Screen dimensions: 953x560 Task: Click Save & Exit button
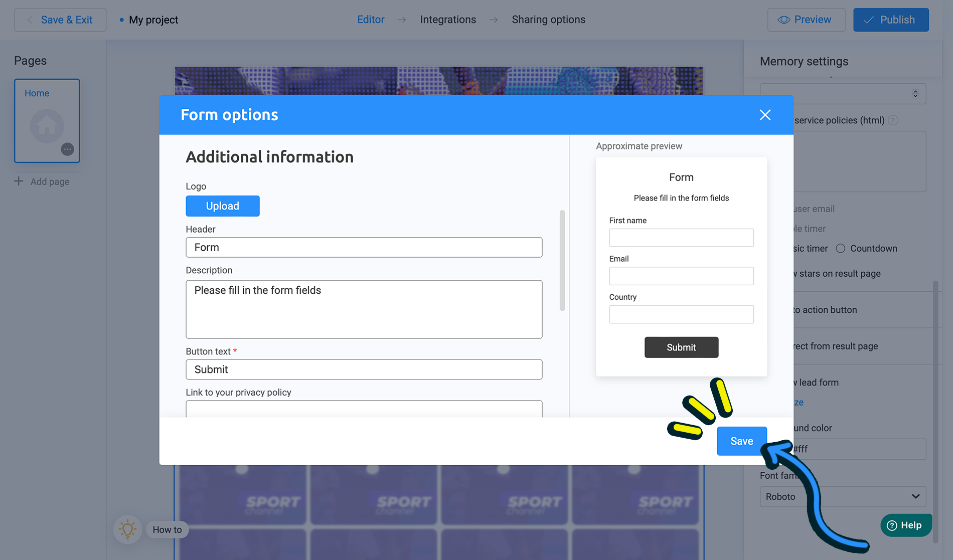pos(60,20)
